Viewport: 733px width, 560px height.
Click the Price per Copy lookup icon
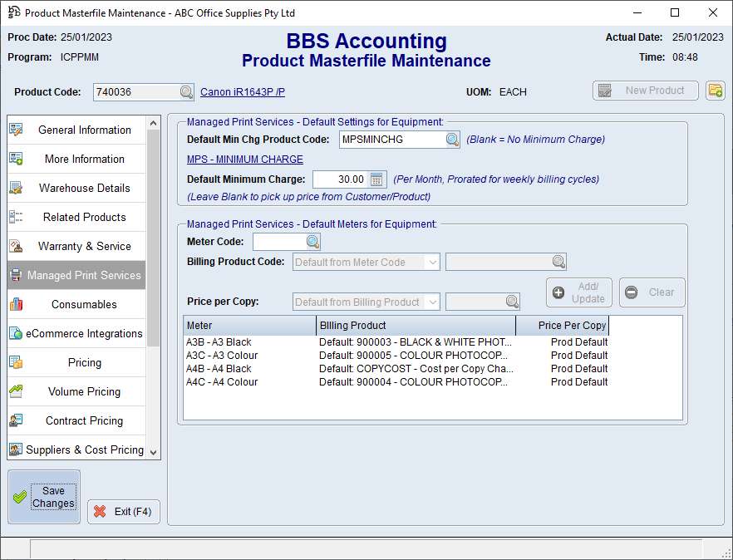[513, 302]
